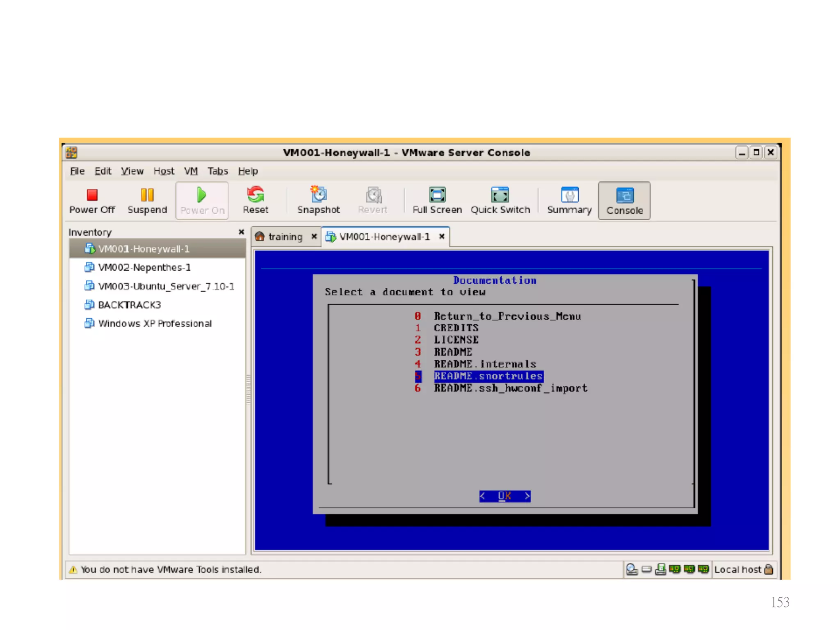Image resolution: width=840 pixels, height=630 pixels.
Task: Close the VM001-Honeywall-1 tab
Action: pos(442,236)
